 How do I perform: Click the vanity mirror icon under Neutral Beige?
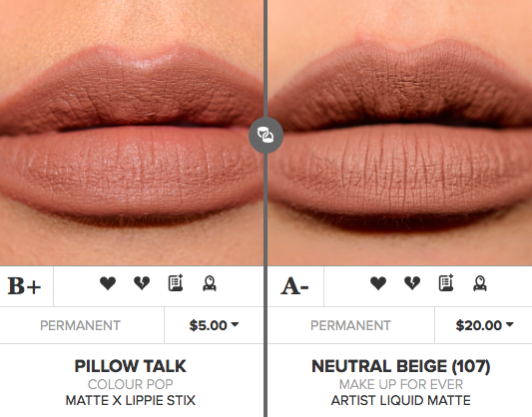480,283
